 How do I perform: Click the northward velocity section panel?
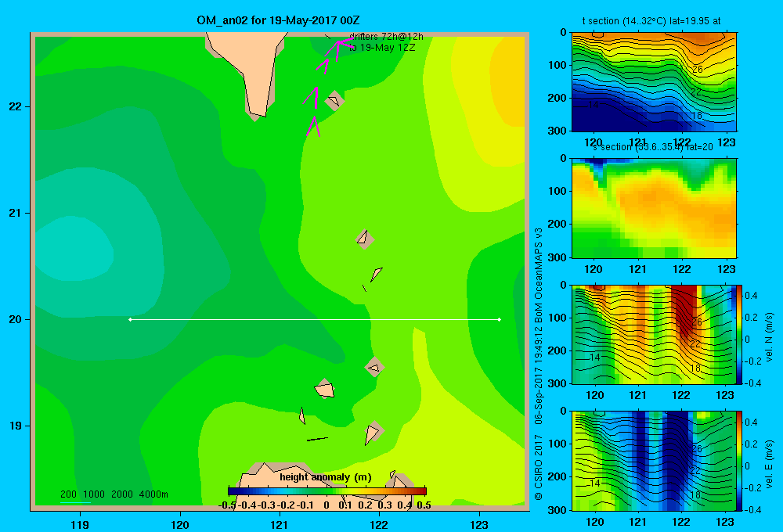pos(654,334)
